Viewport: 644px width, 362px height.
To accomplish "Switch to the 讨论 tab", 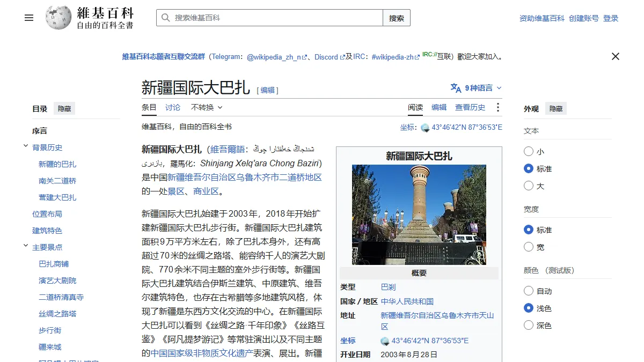I will coord(173,107).
